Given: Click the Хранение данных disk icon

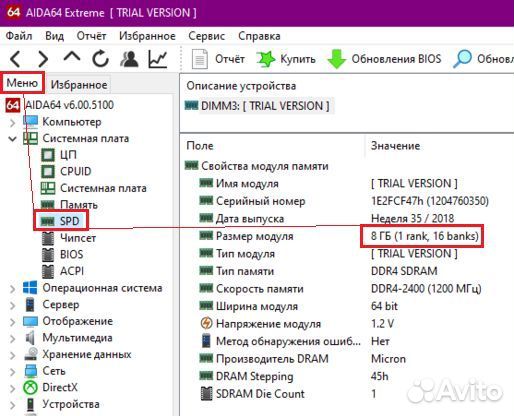Looking at the screenshot, I should coord(31,354).
